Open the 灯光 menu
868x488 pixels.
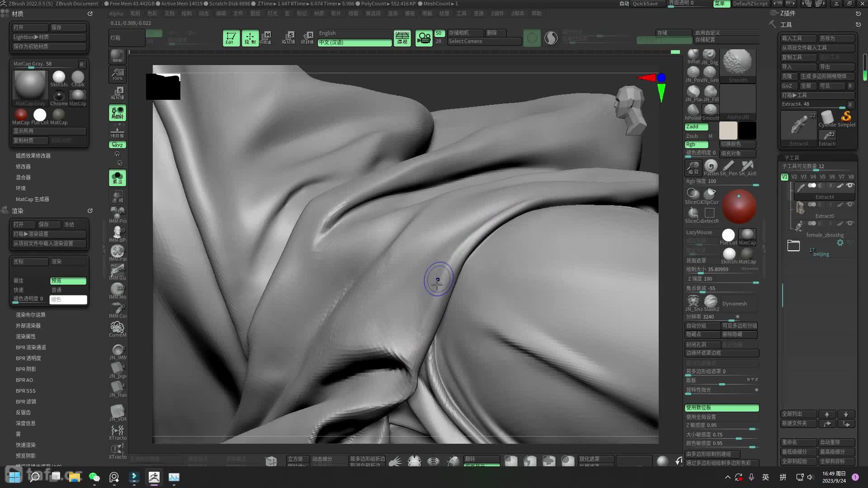pyautogui.click(x=273, y=14)
